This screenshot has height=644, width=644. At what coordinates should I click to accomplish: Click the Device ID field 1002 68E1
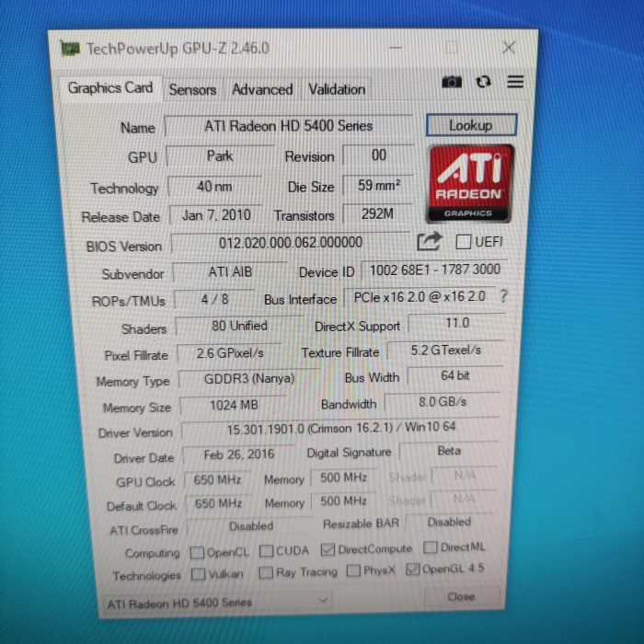pos(434,270)
